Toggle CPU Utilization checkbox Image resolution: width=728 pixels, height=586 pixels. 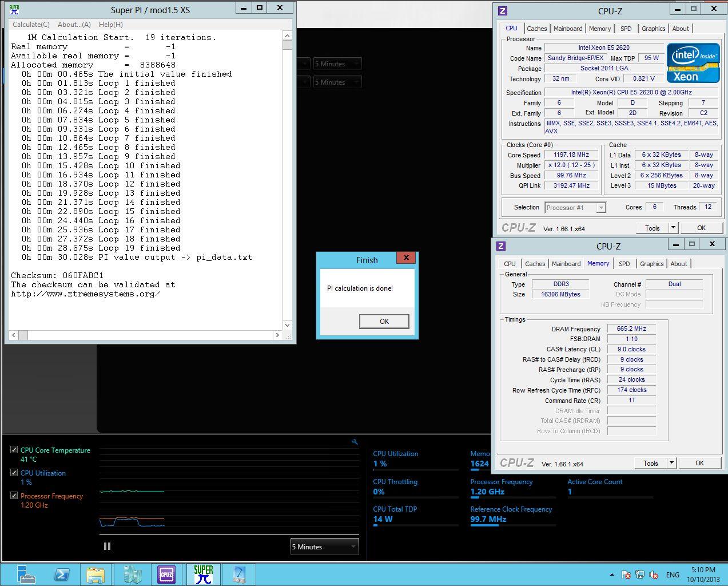[14, 473]
